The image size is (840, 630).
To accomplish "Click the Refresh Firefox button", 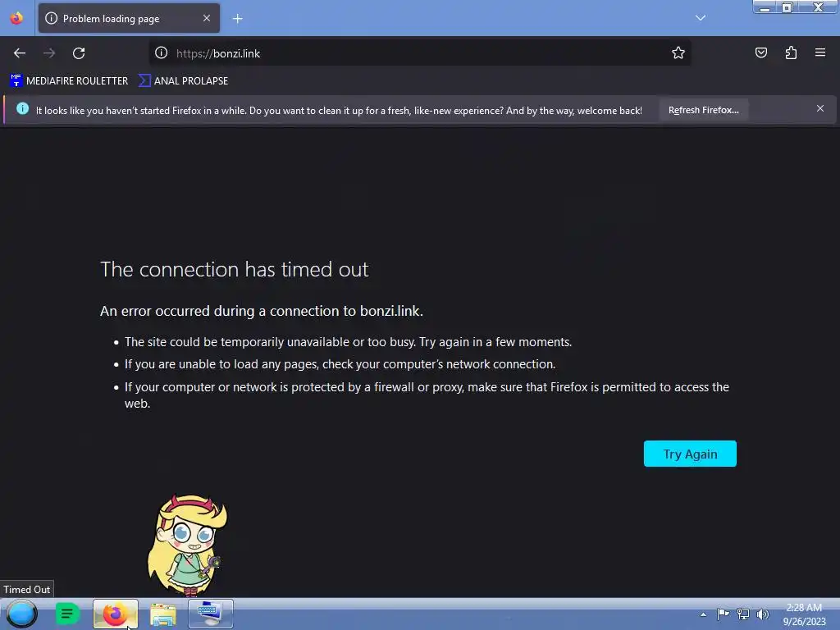I will point(703,110).
